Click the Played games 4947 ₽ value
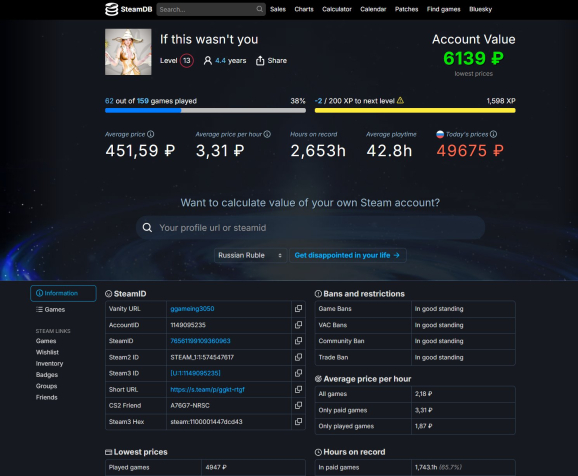Viewport: 578px width, 476px height. 216,467
